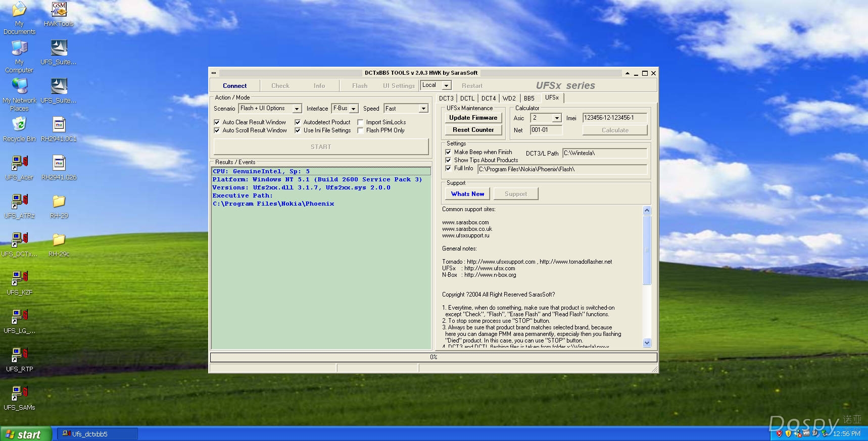This screenshot has width=868, height=441.
Task: Open the RH-29c folder icon
Action: (59, 244)
